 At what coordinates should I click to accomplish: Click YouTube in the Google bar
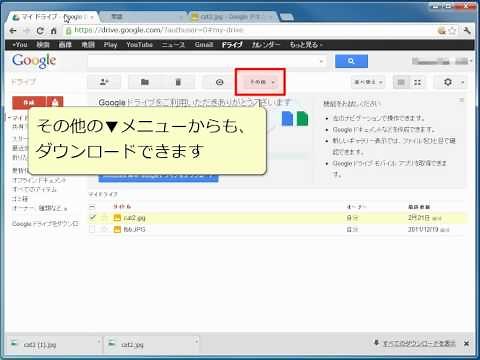pos(139,45)
